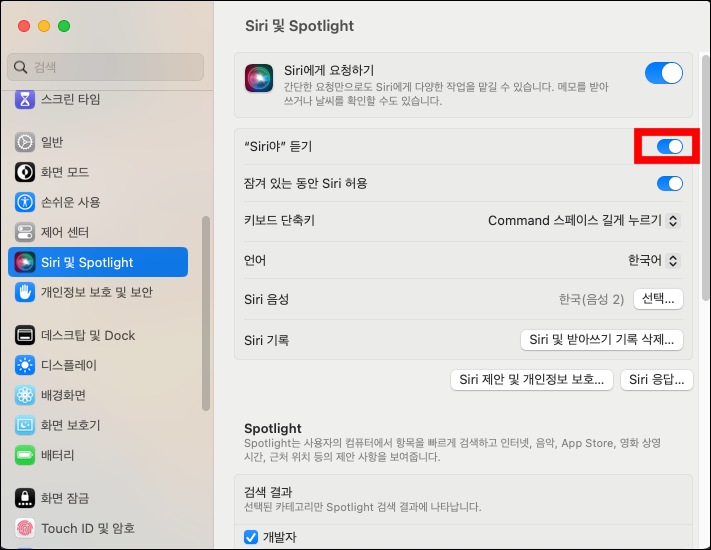The height and width of the screenshot is (550, 711).
Task: Click Siri 제안 및 개인정보 보호 button
Action: pyautogui.click(x=531, y=380)
